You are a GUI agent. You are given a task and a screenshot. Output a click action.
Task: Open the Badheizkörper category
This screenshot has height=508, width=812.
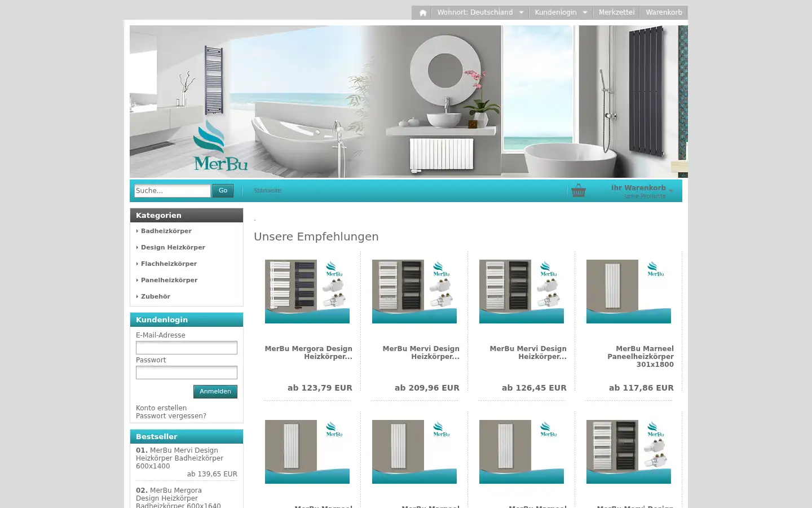click(x=166, y=231)
